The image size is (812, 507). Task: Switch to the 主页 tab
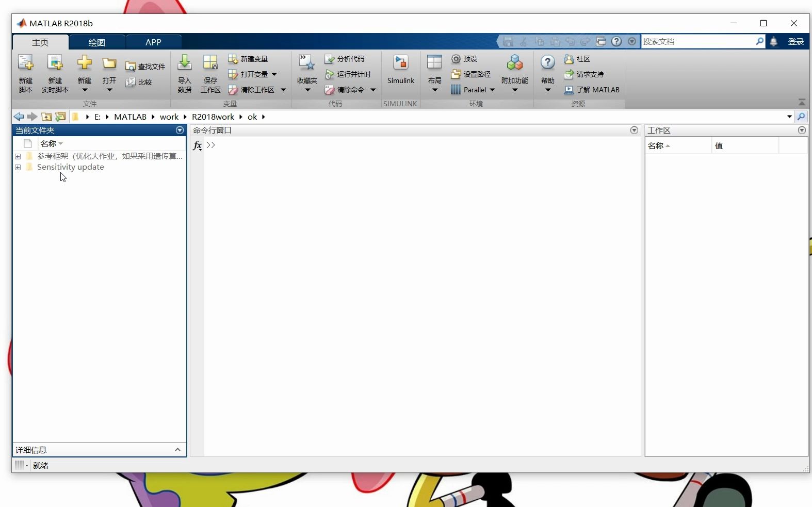[40, 42]
